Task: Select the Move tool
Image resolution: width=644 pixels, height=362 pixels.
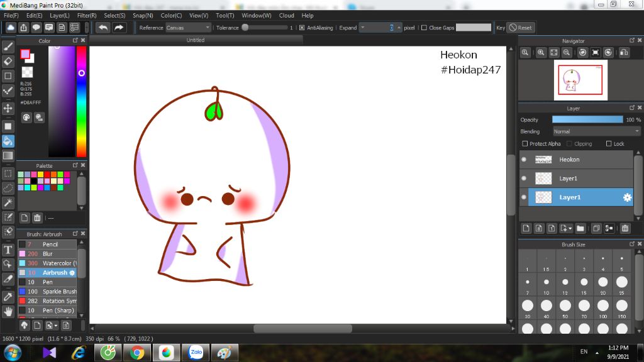Action: [8, 108]
